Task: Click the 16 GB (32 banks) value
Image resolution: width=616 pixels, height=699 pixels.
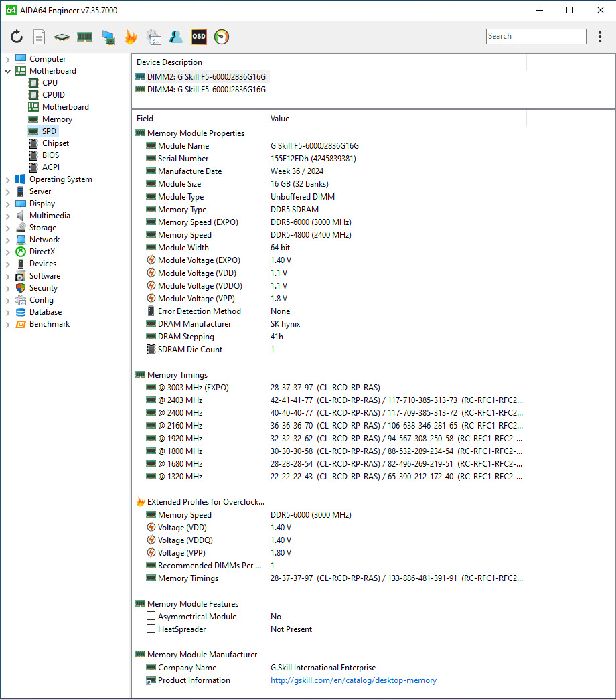Action: [299, 184]
